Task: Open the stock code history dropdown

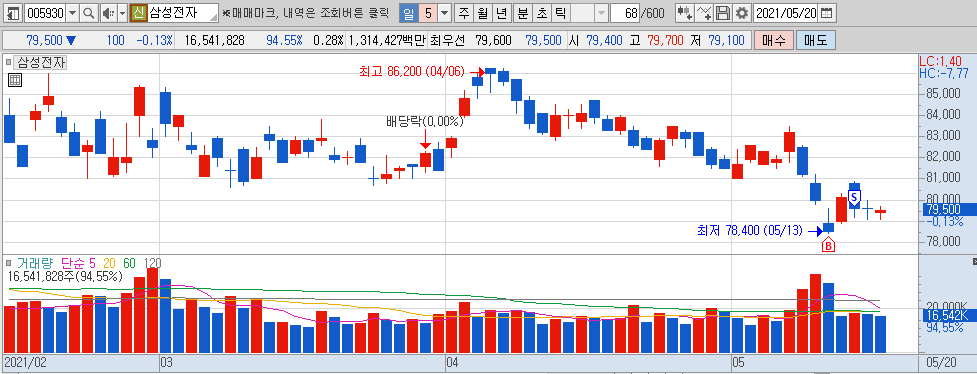Action: click(72, 12)
